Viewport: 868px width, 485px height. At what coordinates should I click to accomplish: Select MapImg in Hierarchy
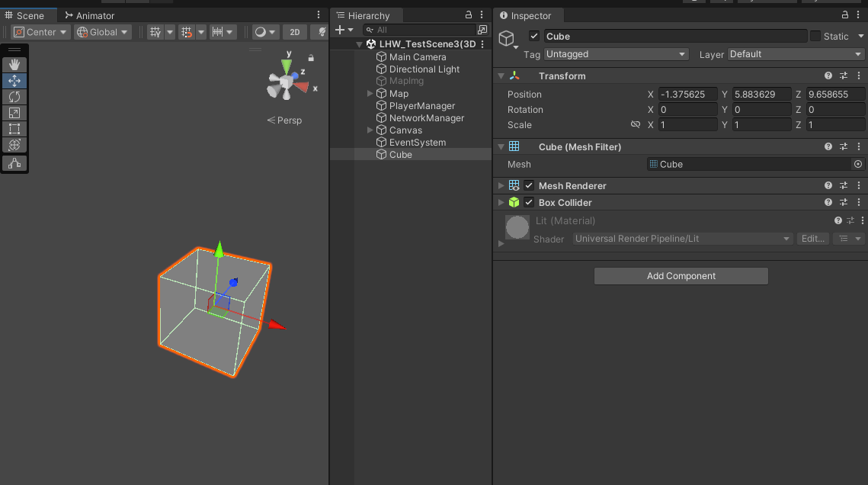[406, 81]
